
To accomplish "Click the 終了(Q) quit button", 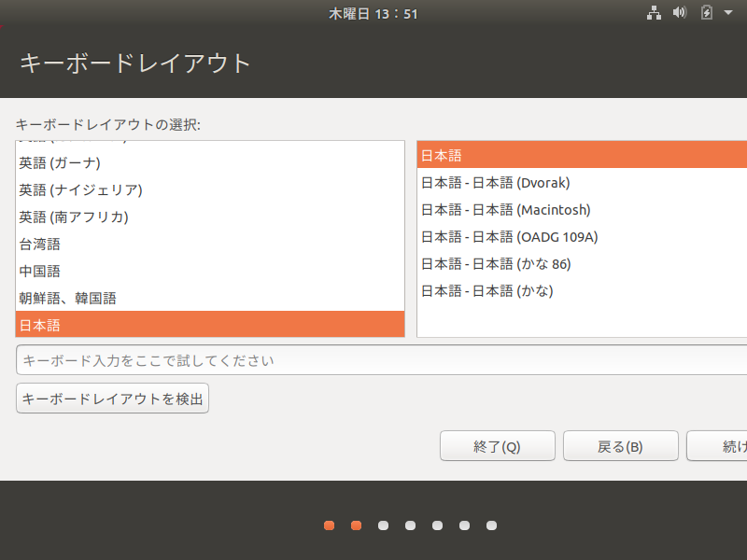I will [498, 446].
